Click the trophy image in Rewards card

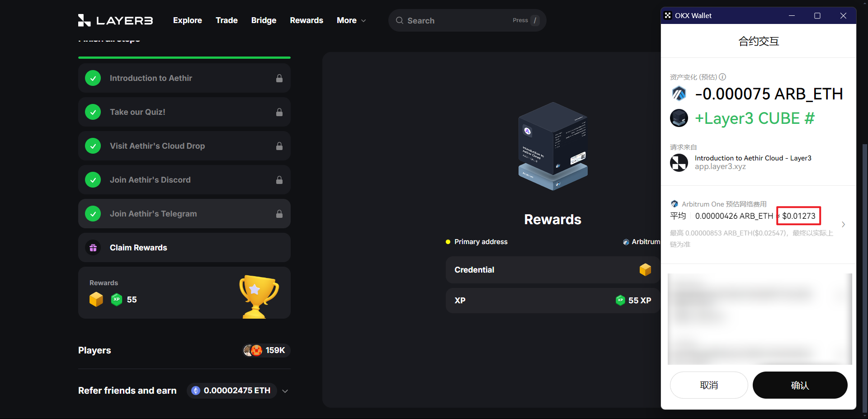(x=259, y=297)
